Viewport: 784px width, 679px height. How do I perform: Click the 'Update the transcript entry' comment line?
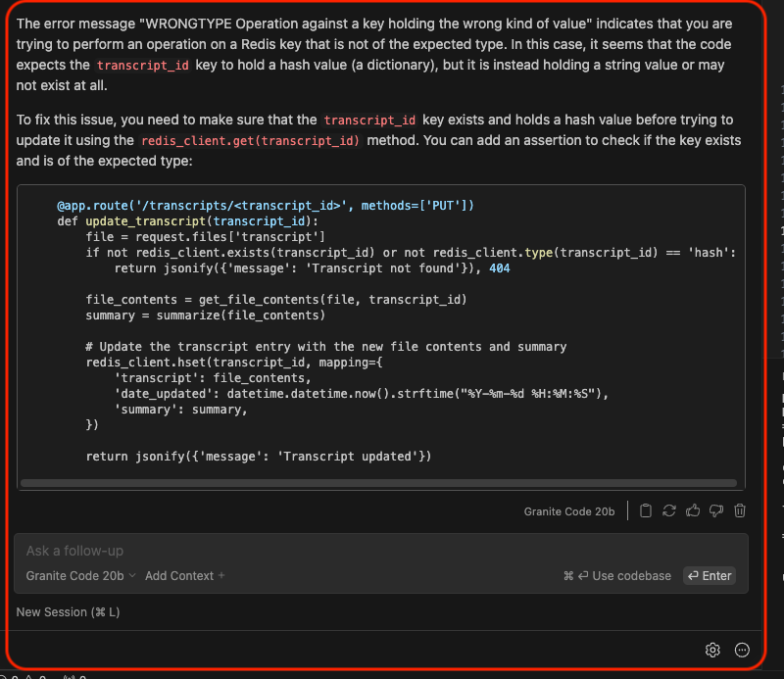326,347
